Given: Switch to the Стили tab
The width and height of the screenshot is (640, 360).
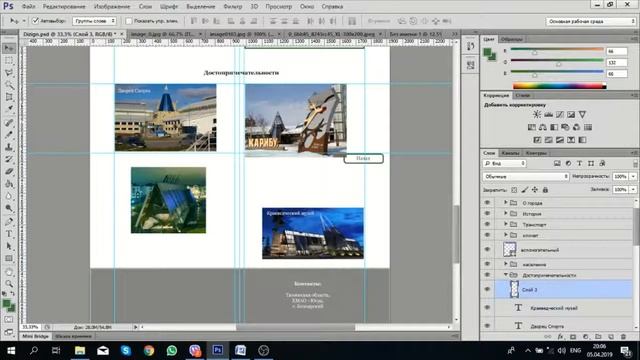Looking at the screenshot, I should (522, 95).
